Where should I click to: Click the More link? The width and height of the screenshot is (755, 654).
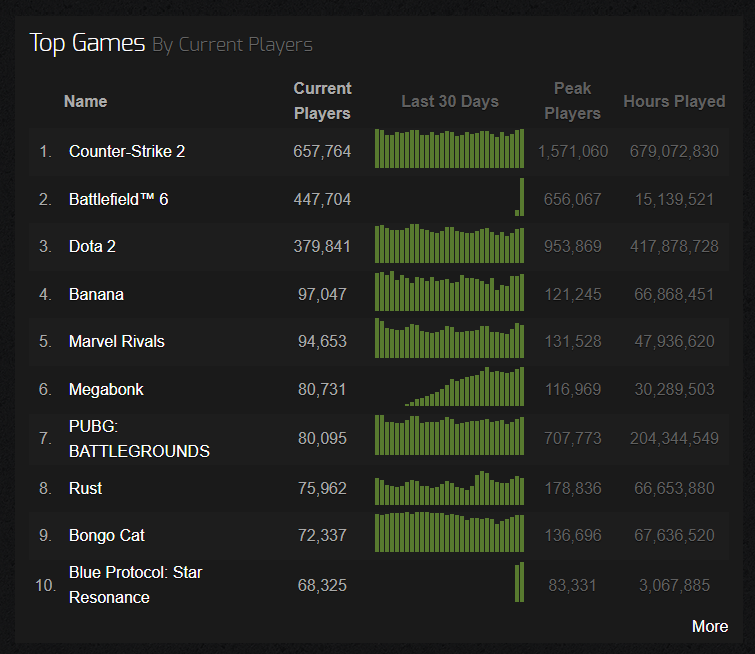(710, 626)
